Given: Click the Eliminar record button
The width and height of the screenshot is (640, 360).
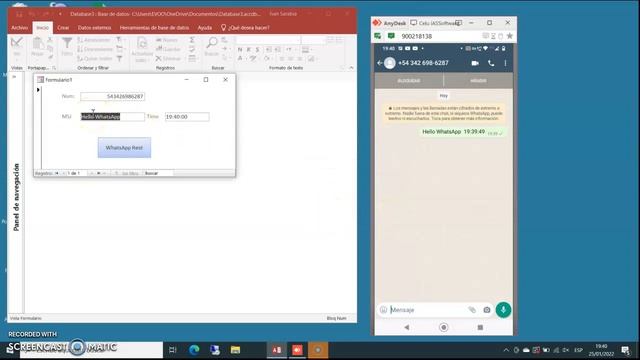Looking at the screenshot, I should click(x=168, y=58).
